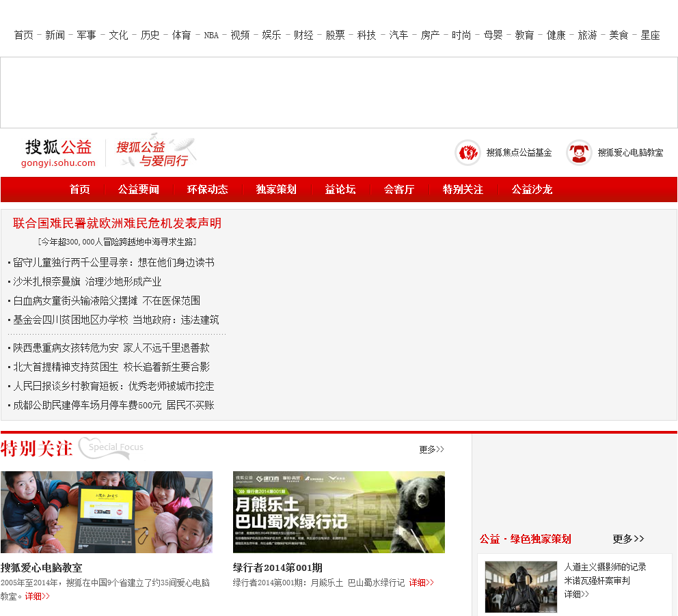Click the 搜狐爱心电脑教室 girl icon
The width and height of the screenshot is (678, 616).
point(579,152)
